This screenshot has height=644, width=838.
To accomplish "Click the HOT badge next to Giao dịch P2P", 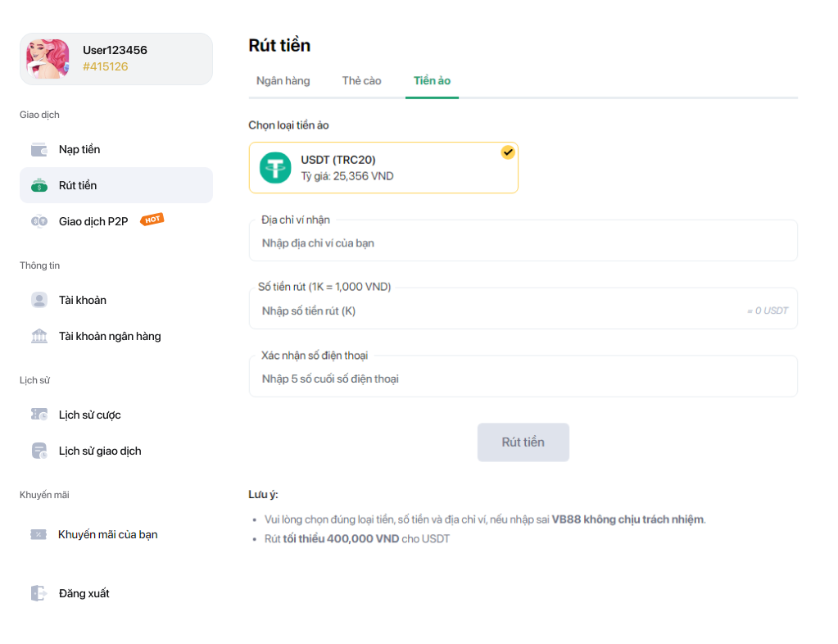I will (152, 219).
